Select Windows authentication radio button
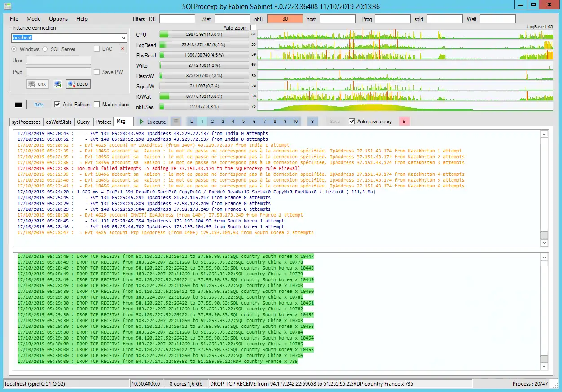This screenshot has width=562, height=392. [14, 49]
